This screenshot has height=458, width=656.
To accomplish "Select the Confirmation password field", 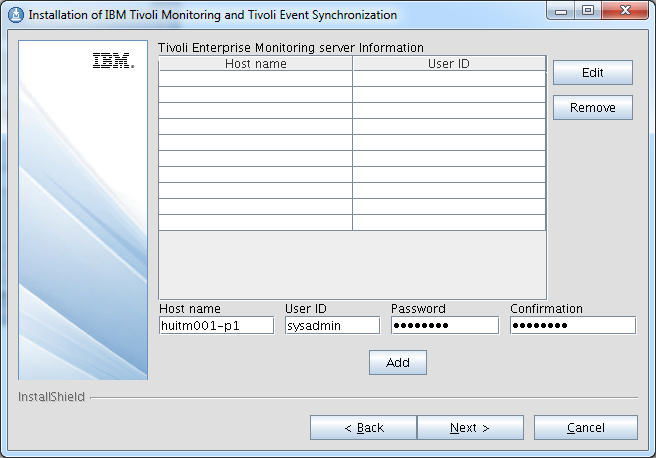I will [573, 325].
